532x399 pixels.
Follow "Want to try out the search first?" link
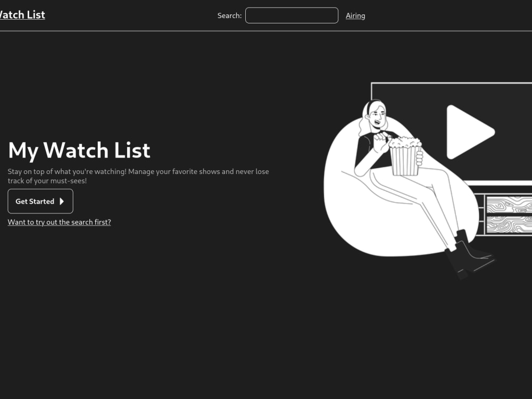click(x=60, y=222)
